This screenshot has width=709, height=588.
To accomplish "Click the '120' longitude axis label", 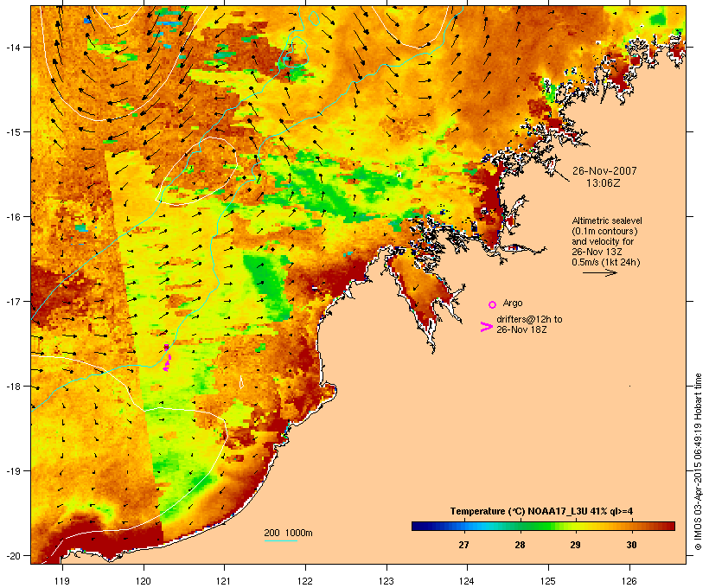I will coord(144,581).
